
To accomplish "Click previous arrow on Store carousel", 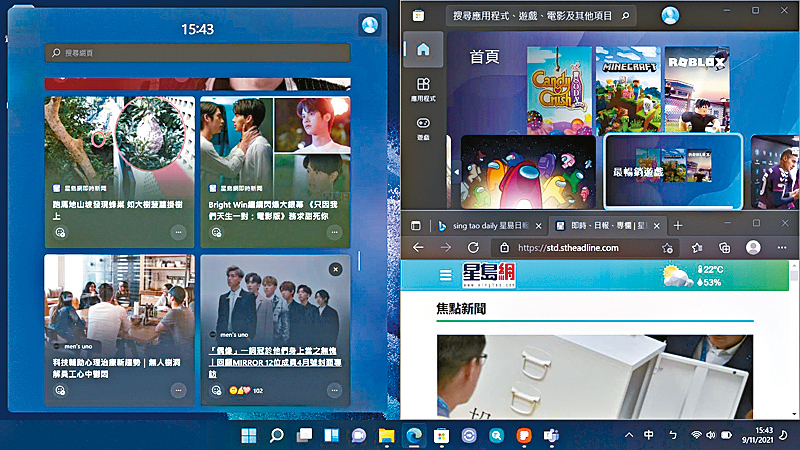I will pyautogui.click(x=457, y=172).
